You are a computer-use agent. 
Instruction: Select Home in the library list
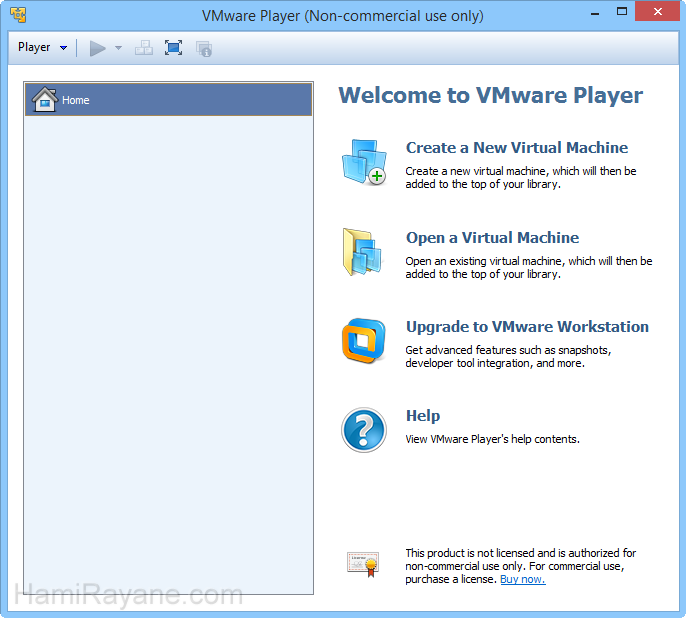[168, 100]
